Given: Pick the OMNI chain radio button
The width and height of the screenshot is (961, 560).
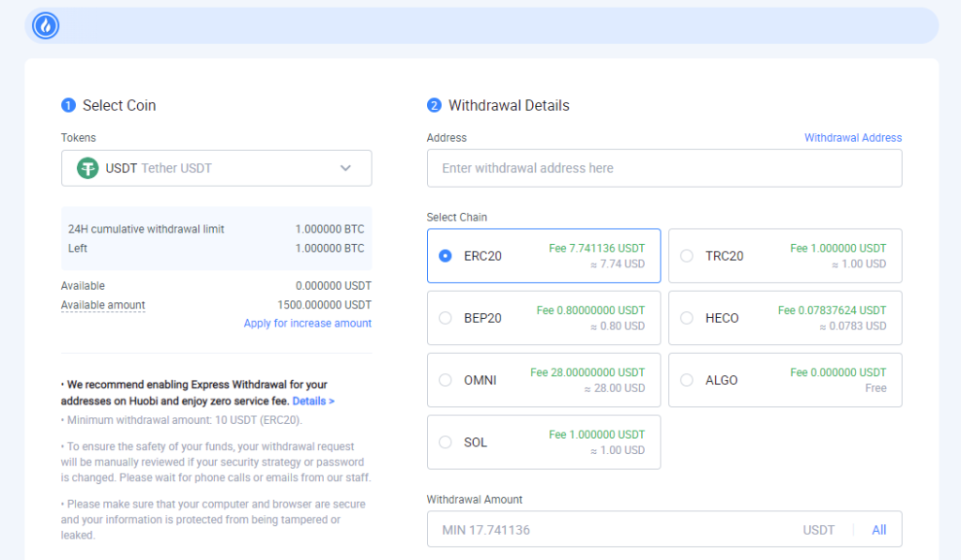Looking at the screenshot, I should pyautogui.click(x=446, y=380).
